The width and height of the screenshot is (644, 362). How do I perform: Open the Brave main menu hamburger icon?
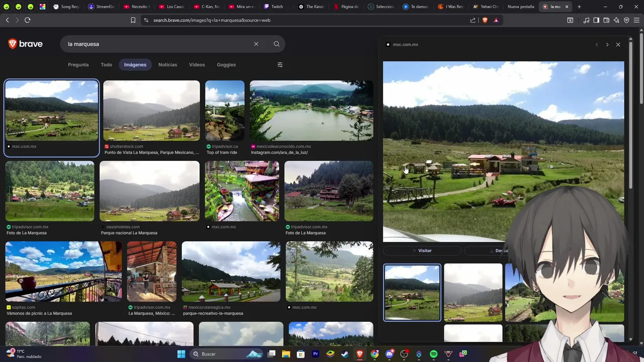tap(636, 20)
